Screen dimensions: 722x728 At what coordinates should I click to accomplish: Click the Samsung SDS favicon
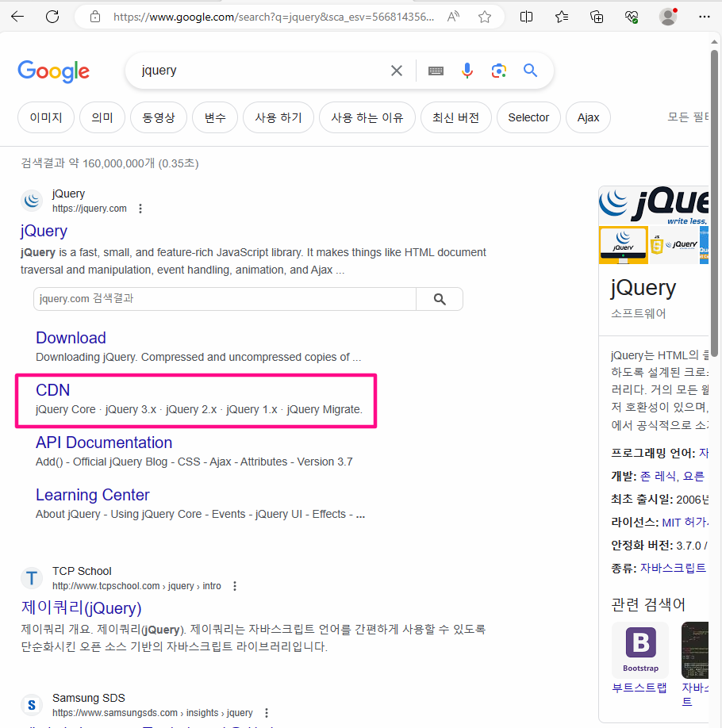[32, 705]
